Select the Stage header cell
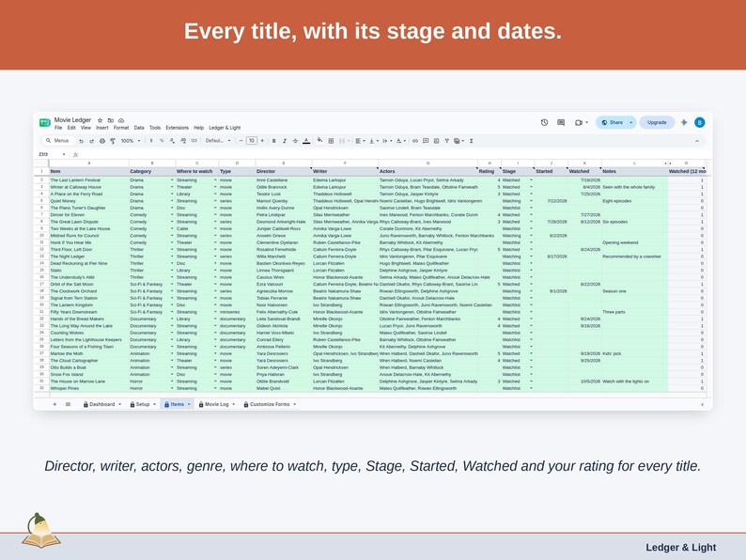The height and width of the screenshot is (560, 746). [518, 171]
